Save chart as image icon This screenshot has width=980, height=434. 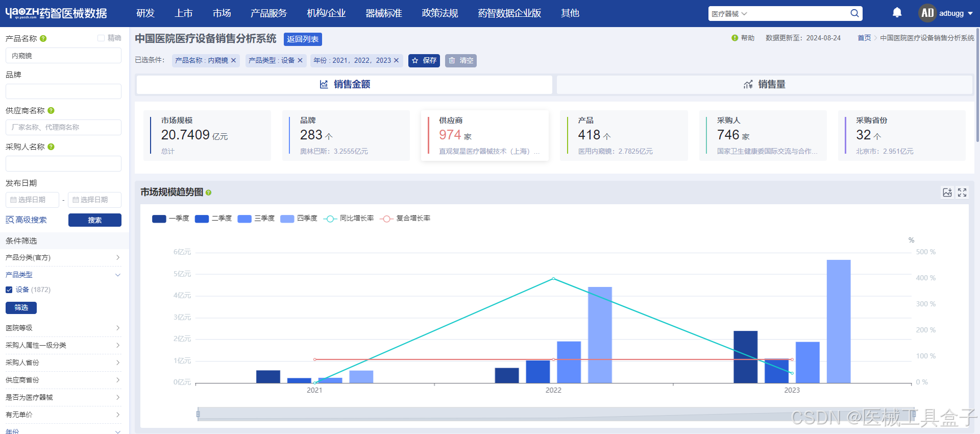pyautogui.click(x=947, y=192)
